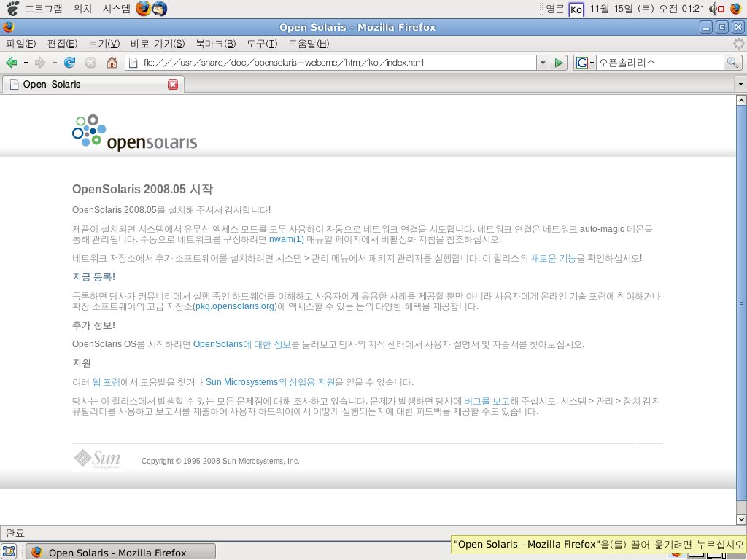Open the 도구(T) menu
The height and width of the screenshot is (560, 747).
point(262,44)
